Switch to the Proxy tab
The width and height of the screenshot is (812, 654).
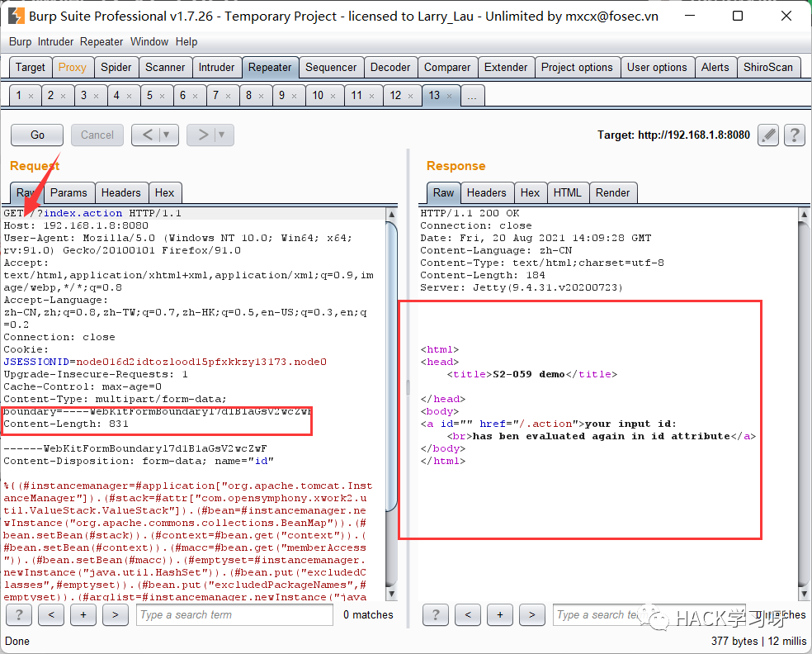click(x=73, y=68)
